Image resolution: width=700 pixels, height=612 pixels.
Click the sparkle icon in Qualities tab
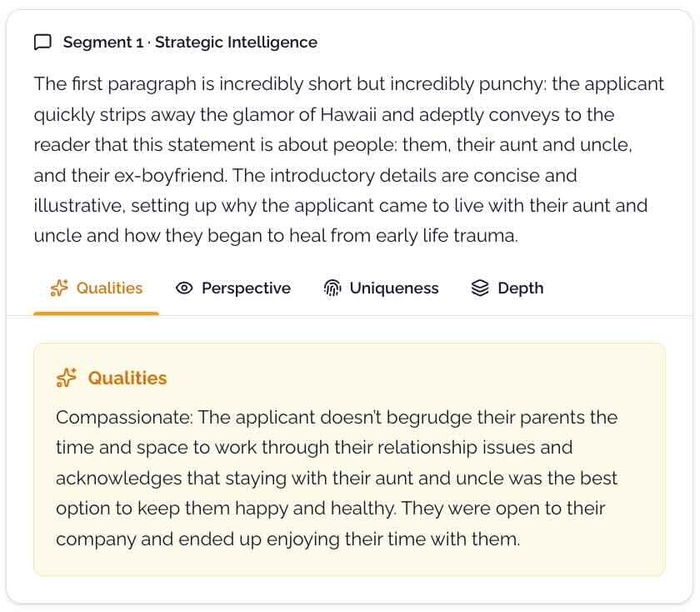click(59, 288)
